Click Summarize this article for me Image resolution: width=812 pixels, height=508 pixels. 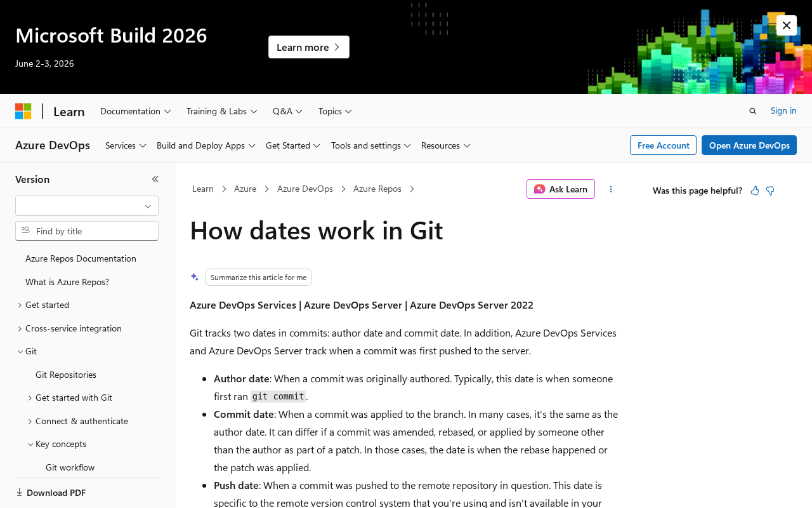click(258, 277)
